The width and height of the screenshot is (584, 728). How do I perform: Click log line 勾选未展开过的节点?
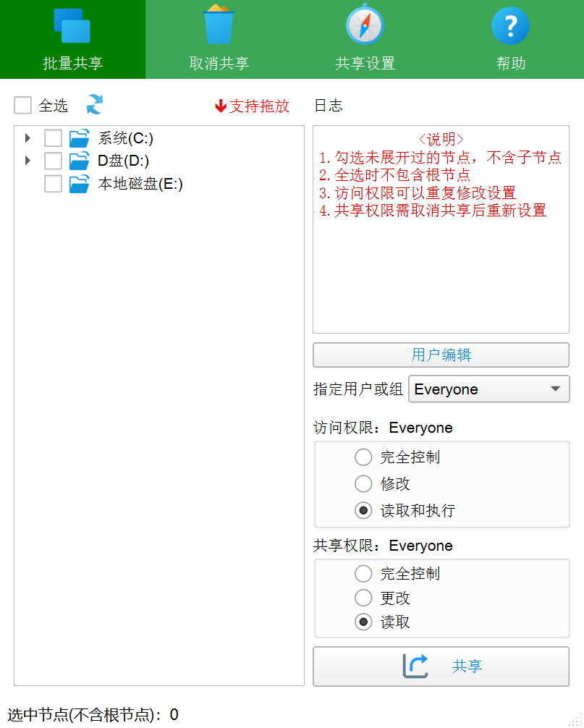[440, 157]
